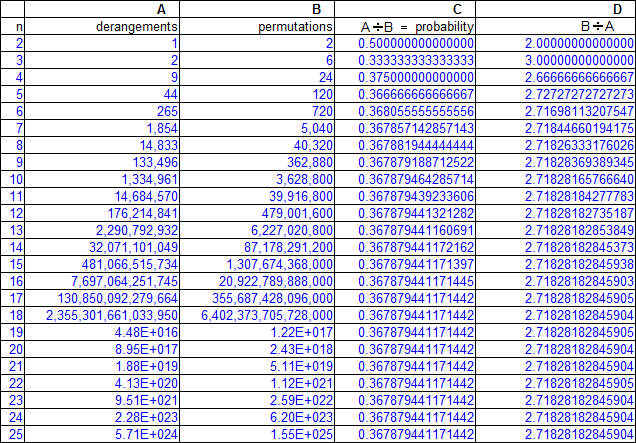This screenshot has height=443, width=636.
Task: Select derangements cell 133,496
Action: 102,162
